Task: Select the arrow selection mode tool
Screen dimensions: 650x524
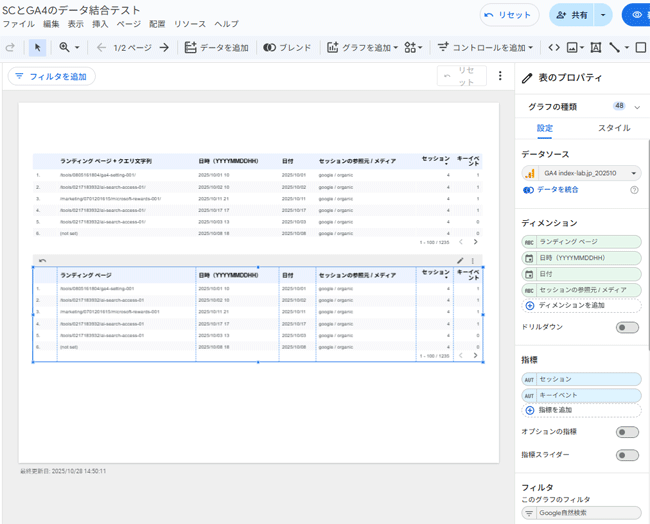Action: pos(37,47)
